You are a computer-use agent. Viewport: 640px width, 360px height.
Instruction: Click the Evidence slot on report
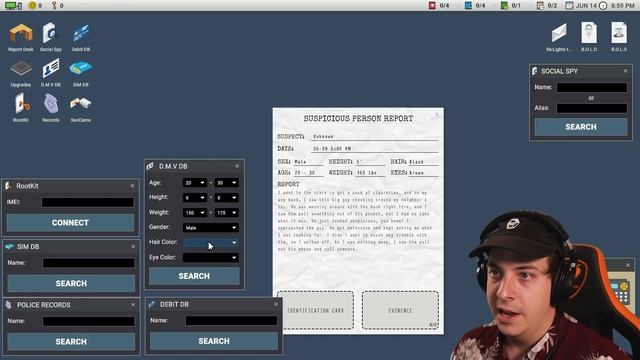point(400,310)
